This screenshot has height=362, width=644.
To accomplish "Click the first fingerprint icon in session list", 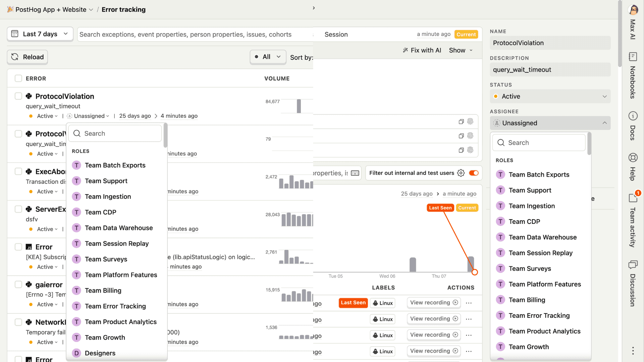I will coord(470,122).
